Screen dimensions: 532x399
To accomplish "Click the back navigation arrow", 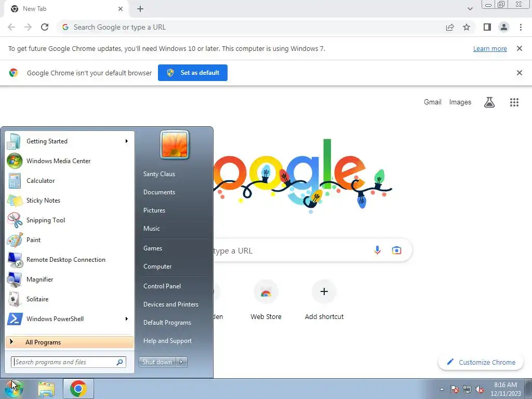I will (11, 27).
